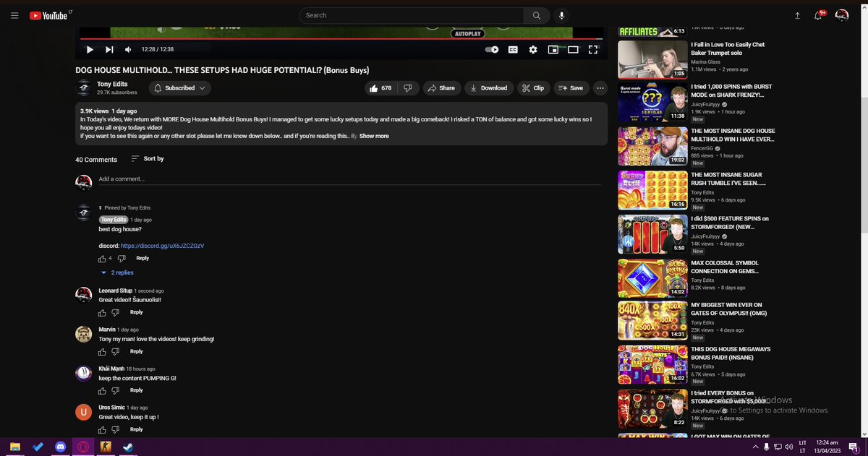Open the YouTube guide hamburger menu
The width and height of the screenshot is (868, 456).
[14, 15]
